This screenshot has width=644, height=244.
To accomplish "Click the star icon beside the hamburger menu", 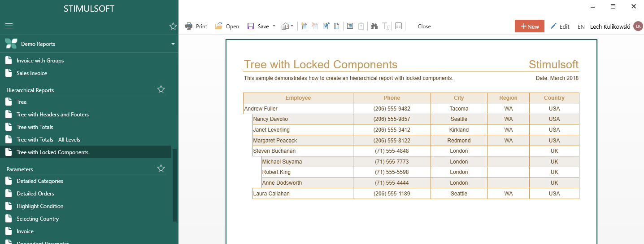I will pos(173,26).
